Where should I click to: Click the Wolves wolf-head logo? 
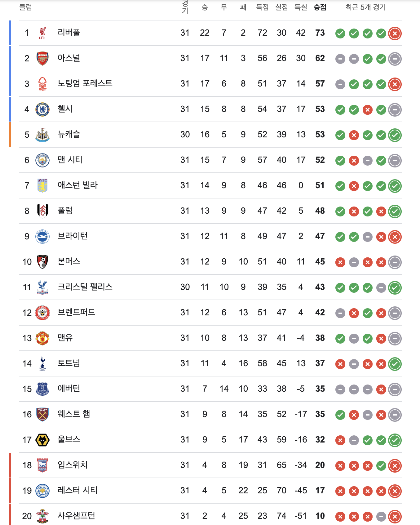click(x=42, y=440)
